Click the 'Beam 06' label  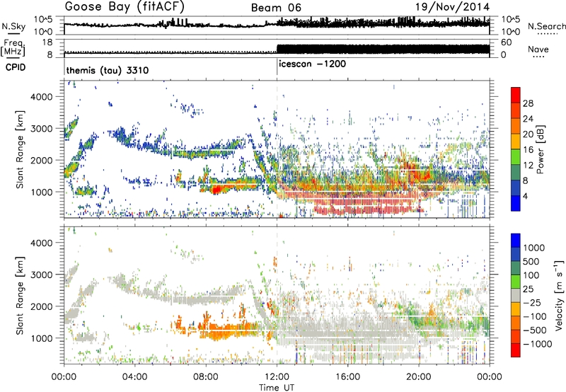tap(276, 8)
